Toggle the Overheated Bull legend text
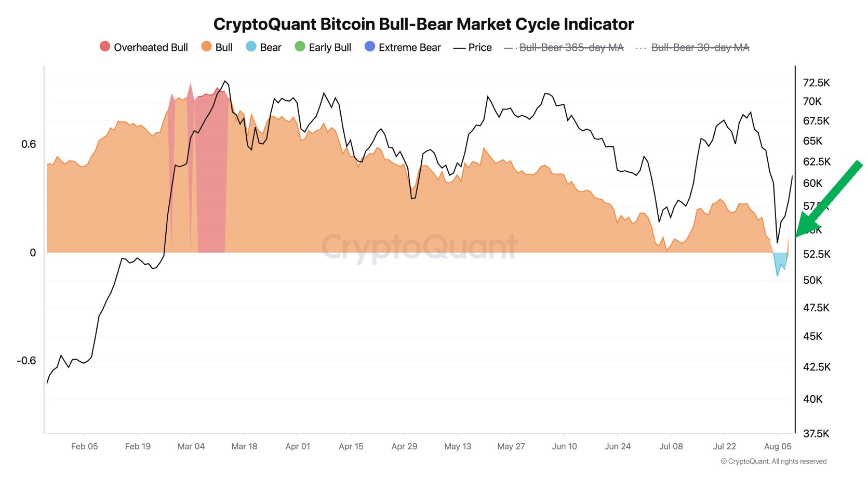Screen dimensions: 868x480 click(x=151, y=48)
